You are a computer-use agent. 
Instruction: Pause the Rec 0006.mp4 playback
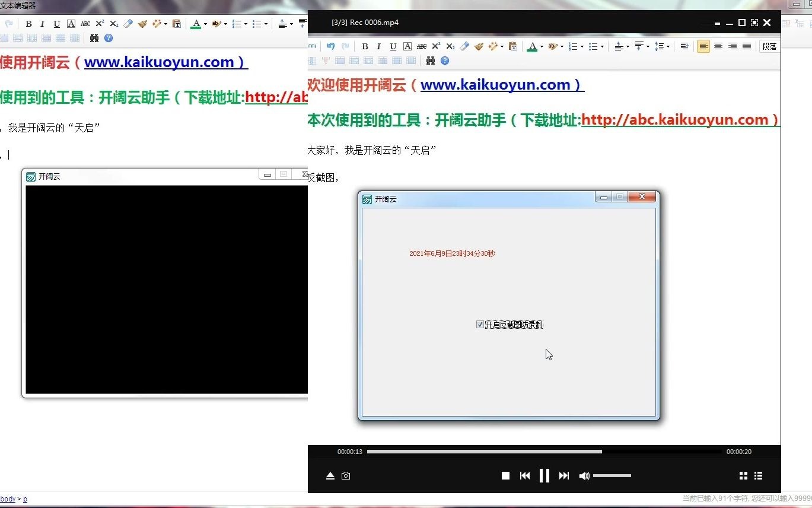pos(544,475)
